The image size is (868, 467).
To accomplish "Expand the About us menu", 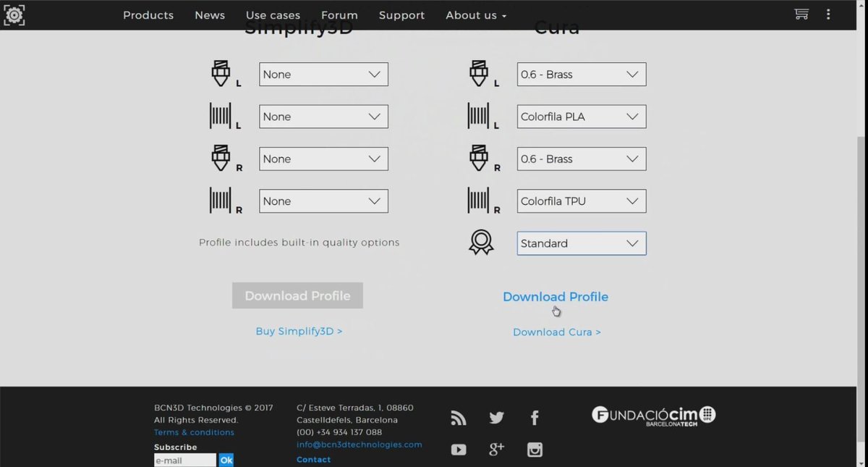I will (476, 15).
